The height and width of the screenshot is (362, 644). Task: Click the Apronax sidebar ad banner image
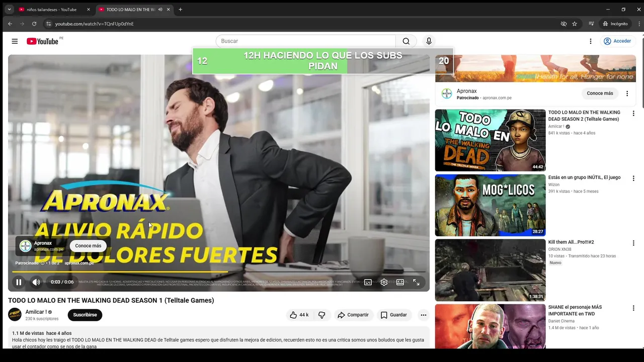pos(535,68)
